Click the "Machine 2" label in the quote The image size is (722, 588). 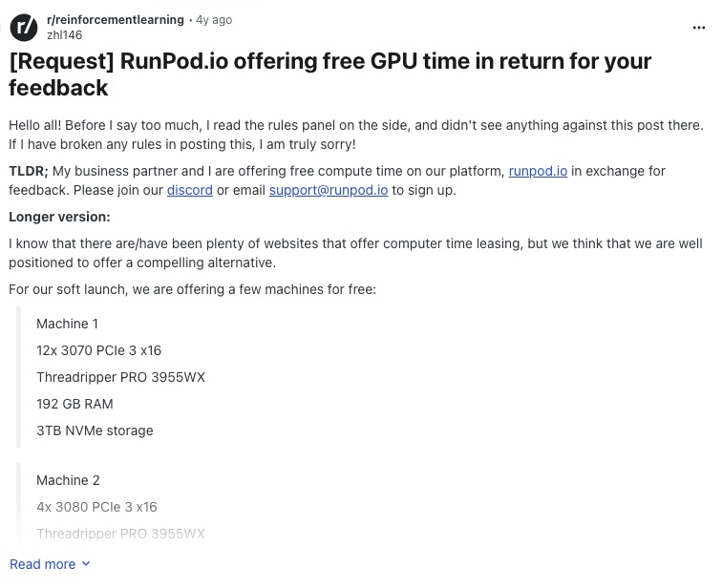[x=68, y=480]
